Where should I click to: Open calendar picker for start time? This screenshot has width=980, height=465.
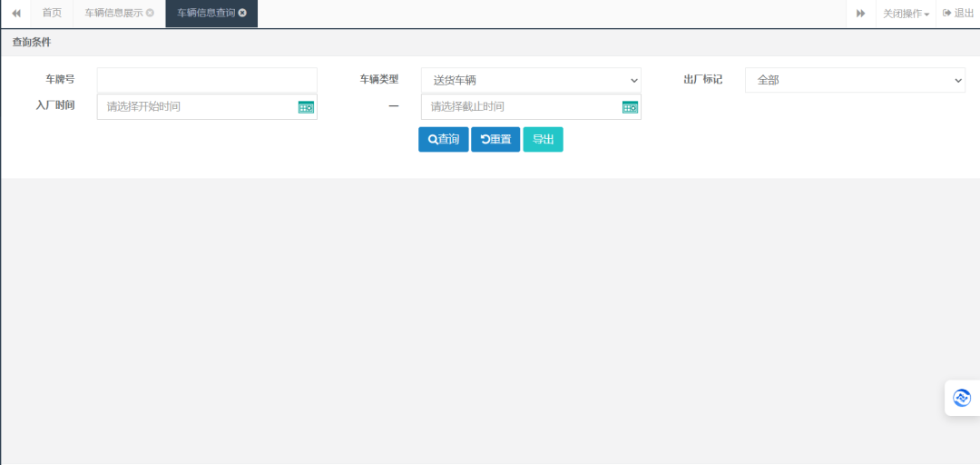307,107
